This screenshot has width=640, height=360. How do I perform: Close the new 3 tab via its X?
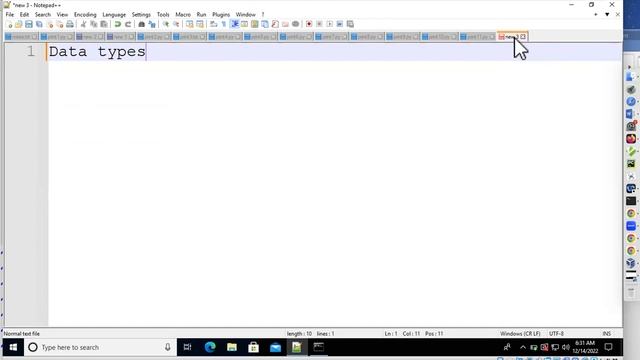[523, 37]
